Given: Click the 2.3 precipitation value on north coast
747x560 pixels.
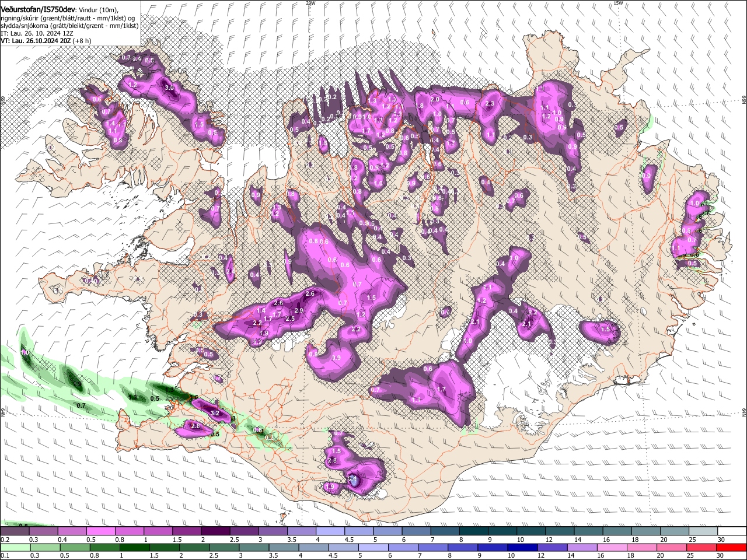Looking at the screenshot, I should tap(490, 104).
